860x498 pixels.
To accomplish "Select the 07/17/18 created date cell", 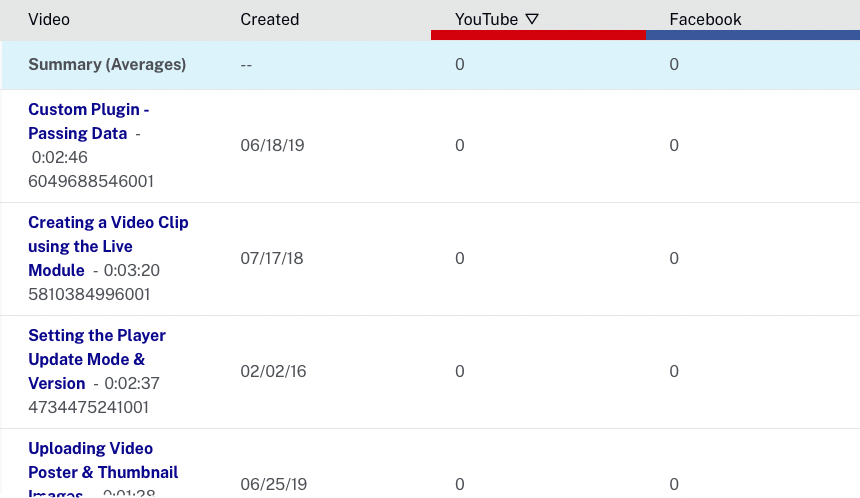I will click(272, 258).
